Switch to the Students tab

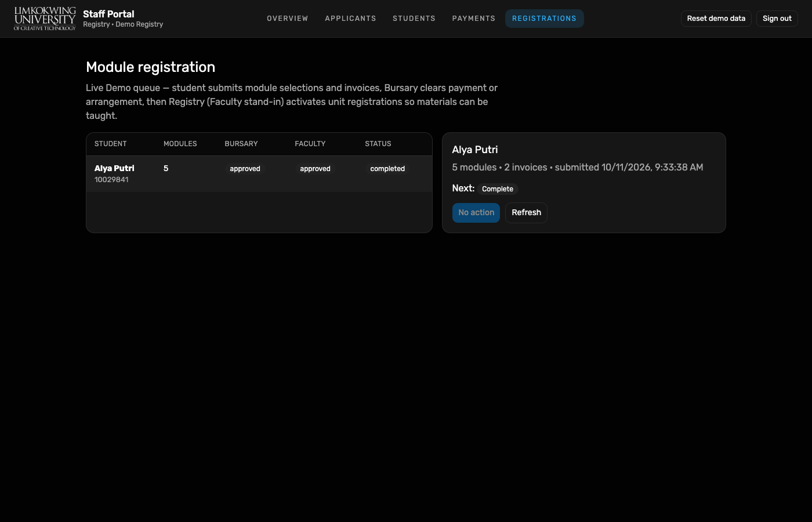[x=414, y=19]
